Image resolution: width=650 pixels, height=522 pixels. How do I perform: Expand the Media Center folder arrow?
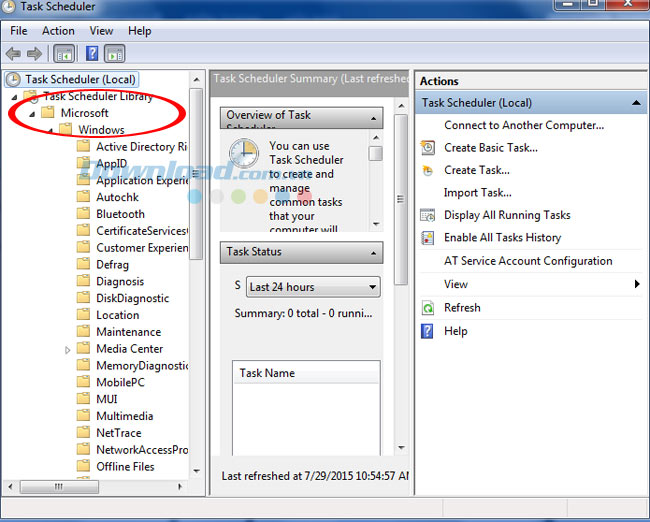(x=67, y=350)
